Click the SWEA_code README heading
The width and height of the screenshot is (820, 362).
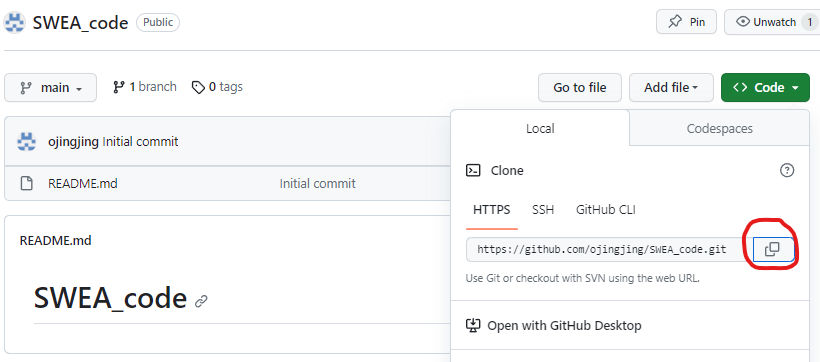point(110,298)
